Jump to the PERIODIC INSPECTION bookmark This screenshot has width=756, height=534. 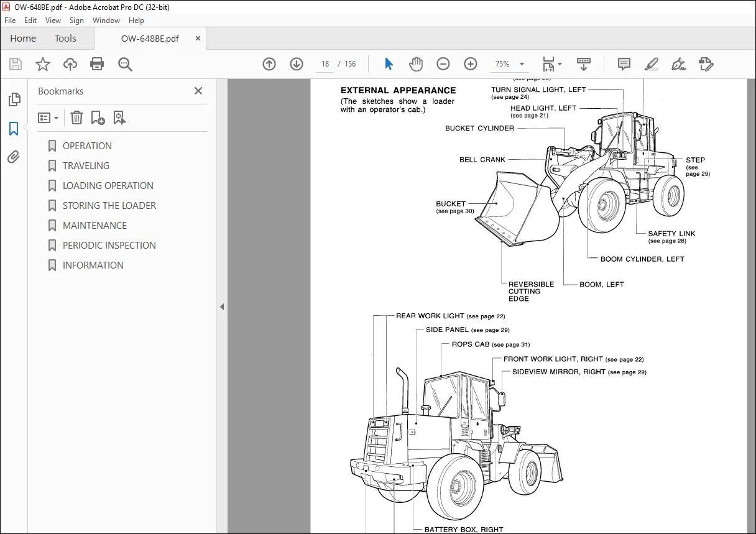point(109,245)
